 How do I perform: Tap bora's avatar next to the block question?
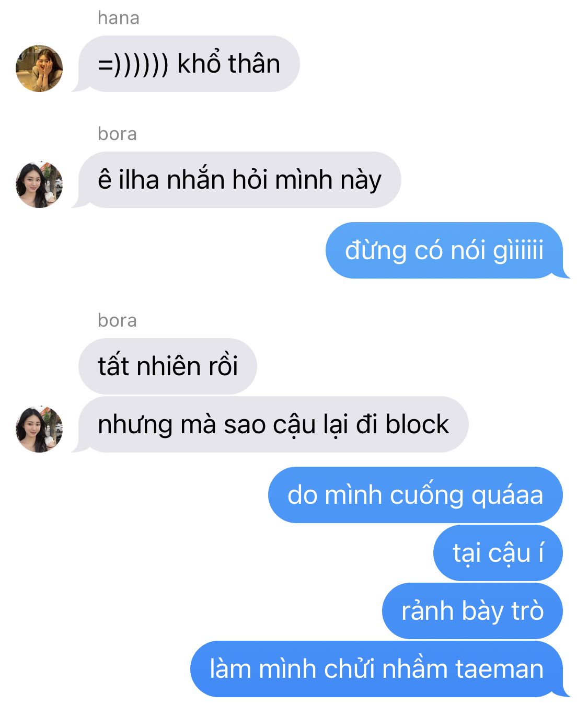click(x=39, y=429)
